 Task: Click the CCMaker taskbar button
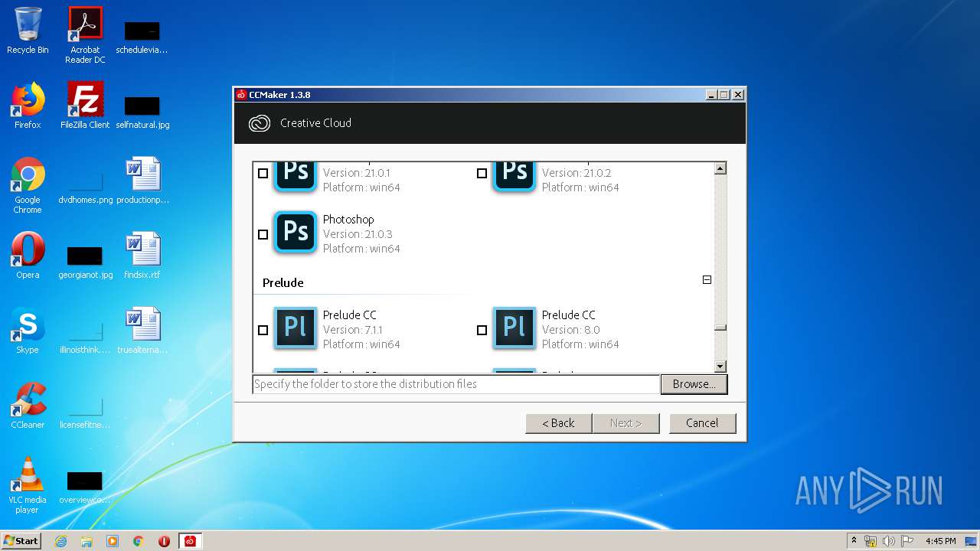[x=190, y=541]
